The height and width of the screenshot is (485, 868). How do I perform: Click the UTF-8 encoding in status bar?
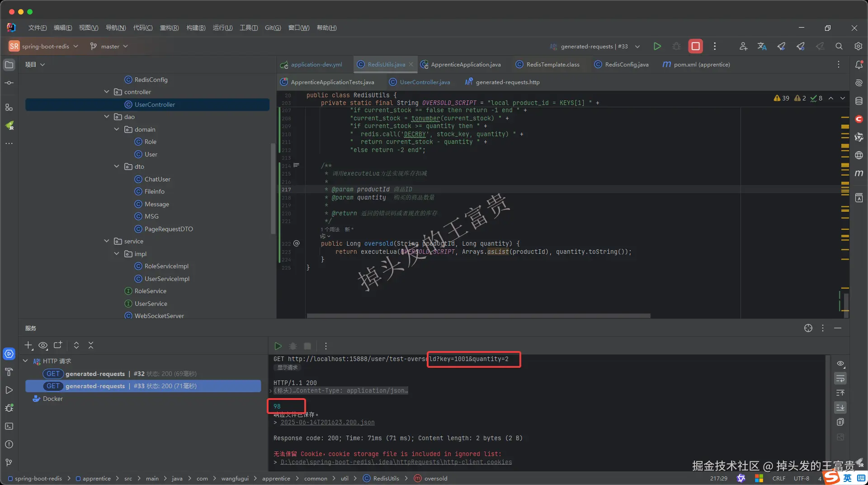802,478
